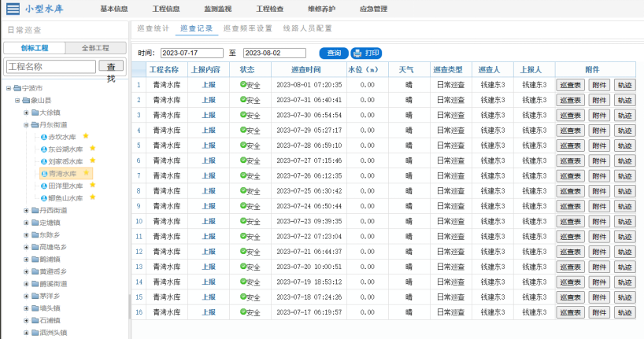Image resolution: width=644 pixels, height=339 pixels.
Task: Click the reservoir icon of 赤坎水库
Action: [x=44, y=137]
